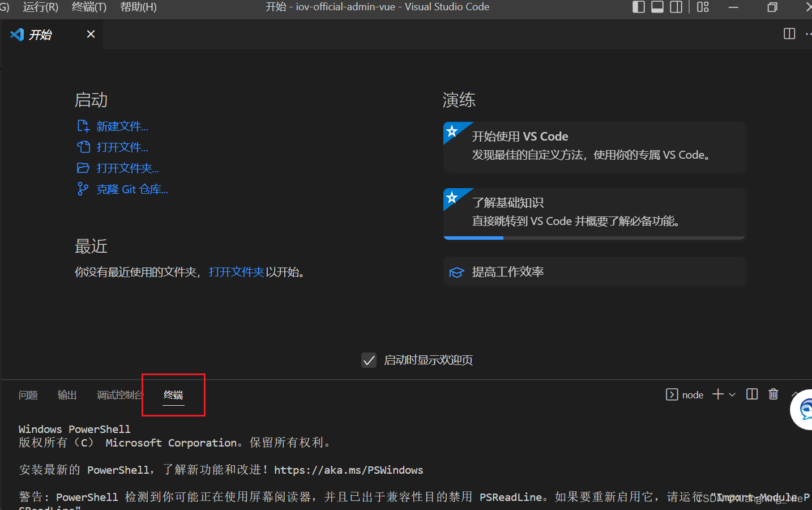The height and width of the screenshot is (510, 812).
Task: Click the 新建文件... link
Action: [x=122, y=126]
